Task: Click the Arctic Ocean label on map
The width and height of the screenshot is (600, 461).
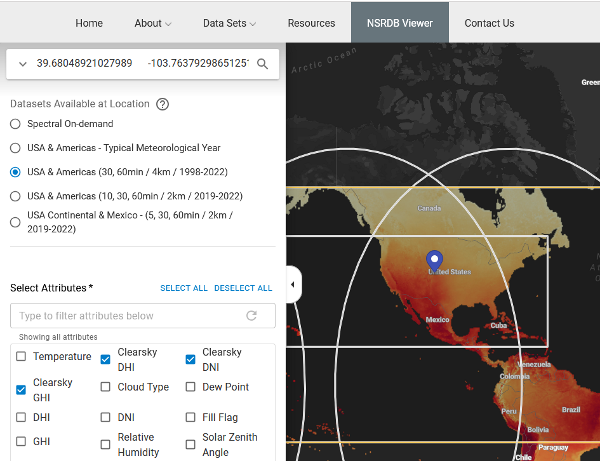Action: click(x=324, y=60)
